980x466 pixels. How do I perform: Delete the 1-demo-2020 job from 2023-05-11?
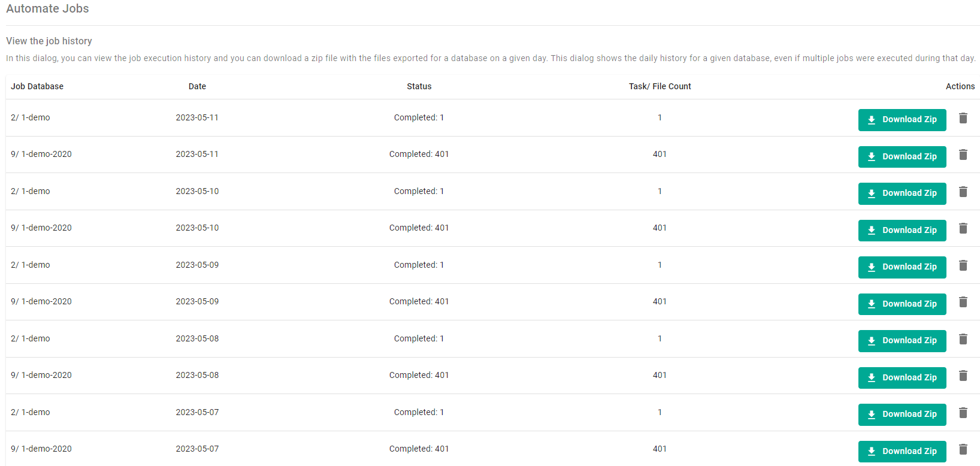point(963,155)
